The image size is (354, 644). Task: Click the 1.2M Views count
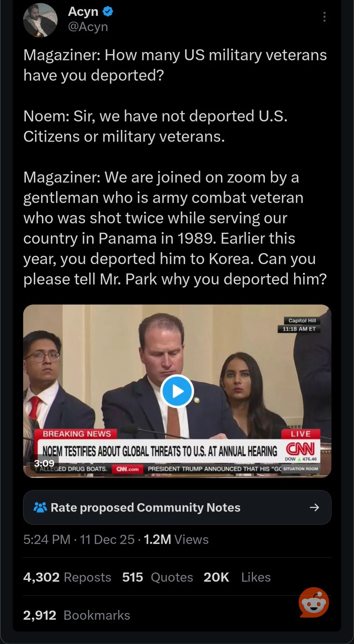tap(176, 539)
